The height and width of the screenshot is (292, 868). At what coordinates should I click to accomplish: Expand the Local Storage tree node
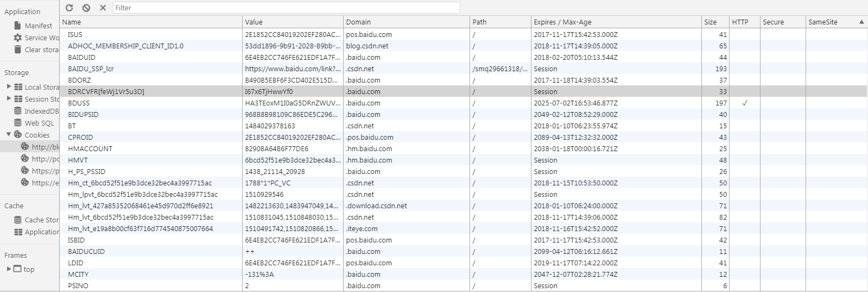9,86
